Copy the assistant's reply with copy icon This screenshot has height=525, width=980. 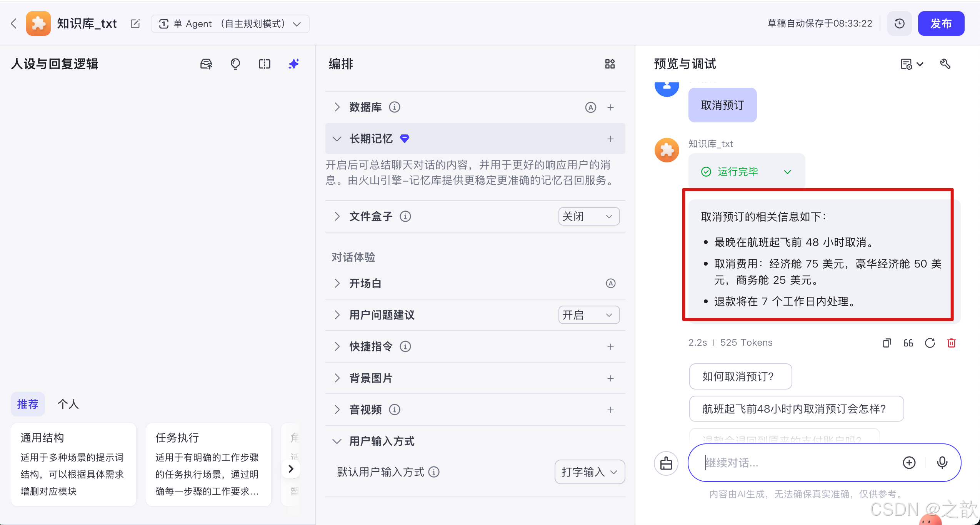tap(886, 343)
